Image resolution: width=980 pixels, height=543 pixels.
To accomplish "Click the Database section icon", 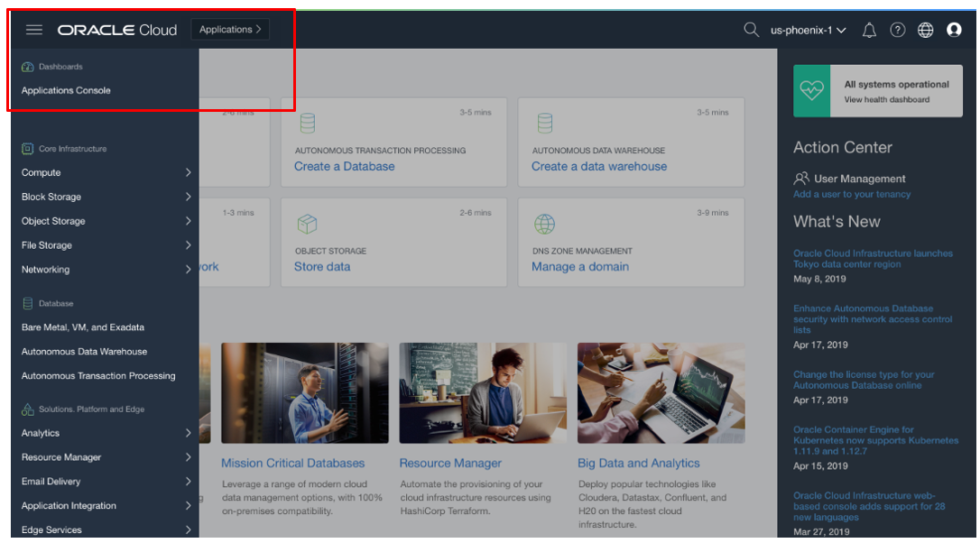I will pos(27,303).
